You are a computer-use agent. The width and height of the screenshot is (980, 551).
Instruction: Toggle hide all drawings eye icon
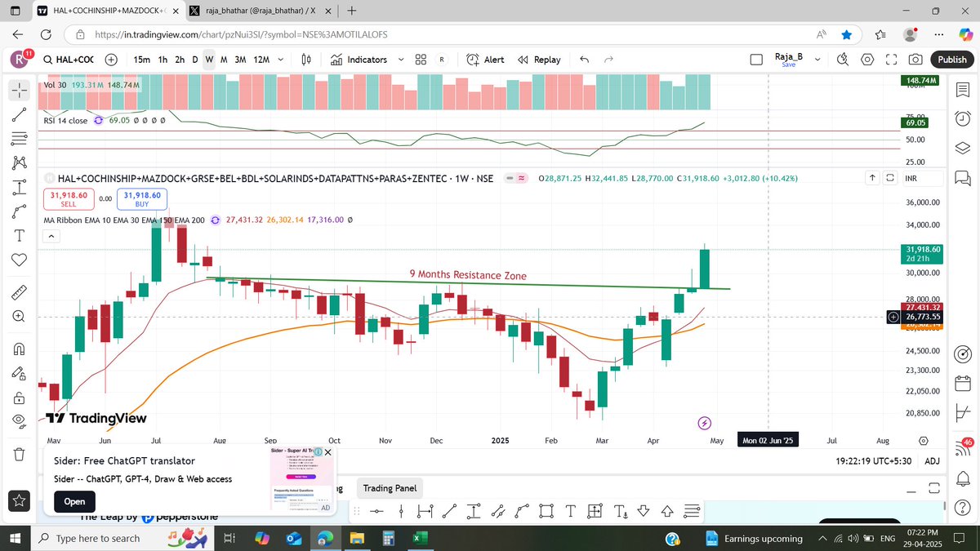[x=20, y=421]
